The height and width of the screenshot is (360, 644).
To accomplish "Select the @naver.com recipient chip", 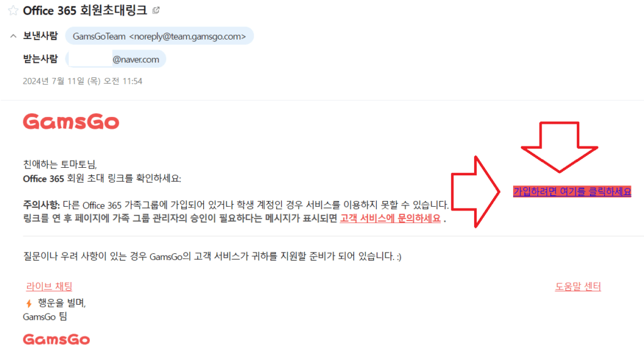I will coord(116,59).
